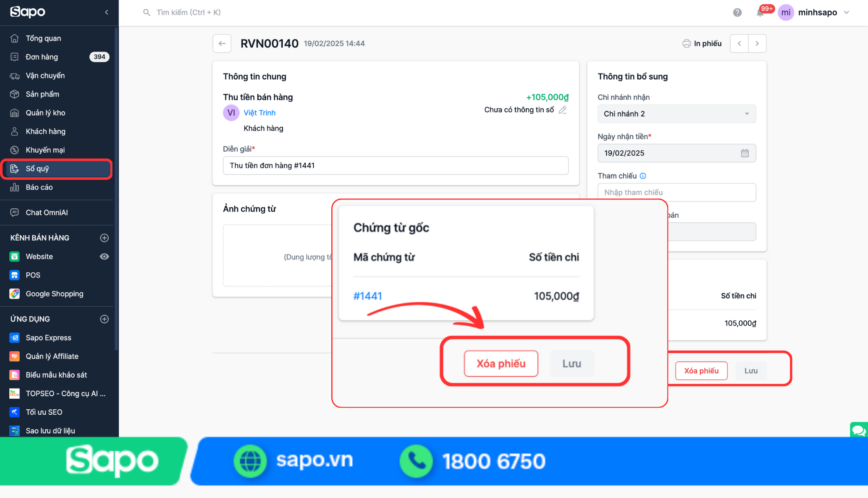
Task: Click the POS channel icon
Action: tap(15, 275)
